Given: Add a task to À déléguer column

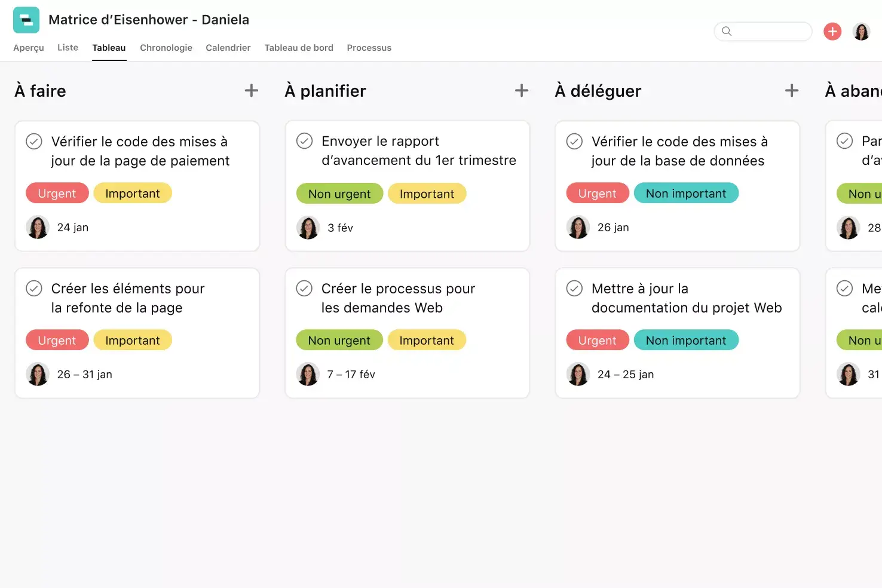Looking at the screenshot, I should [792, 90].
